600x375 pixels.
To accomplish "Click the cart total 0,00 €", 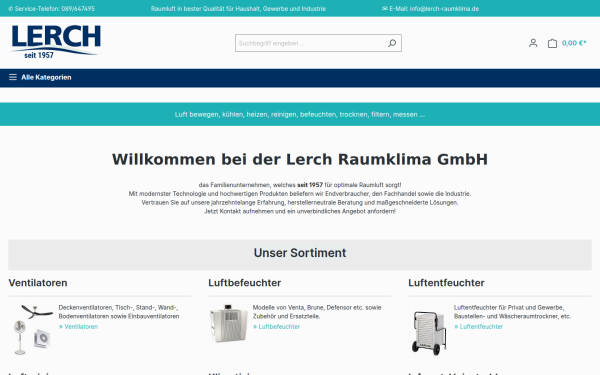I will coord(574,43).
